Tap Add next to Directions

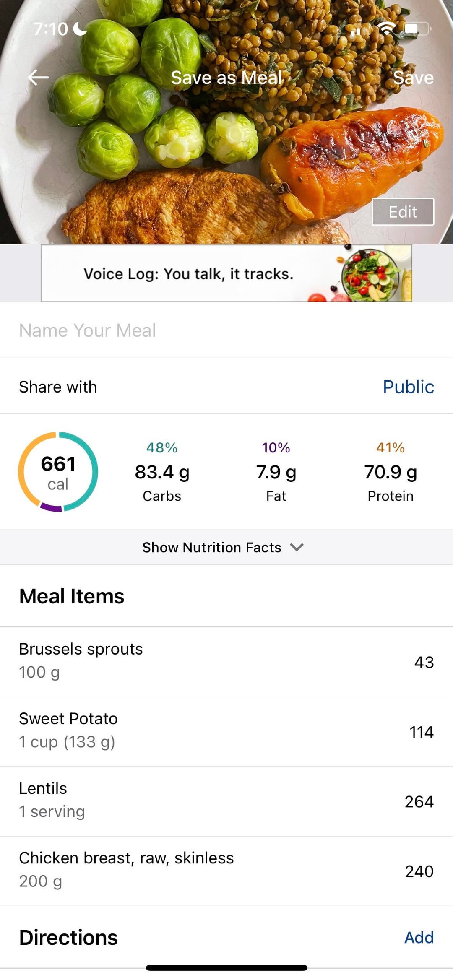point(419,937)
